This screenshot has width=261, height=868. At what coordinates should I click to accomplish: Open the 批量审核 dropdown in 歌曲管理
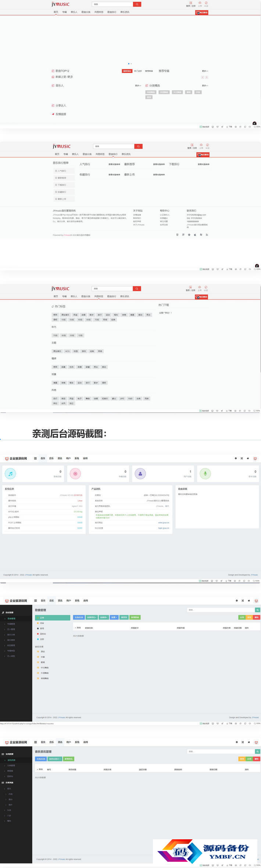point(91,617)
